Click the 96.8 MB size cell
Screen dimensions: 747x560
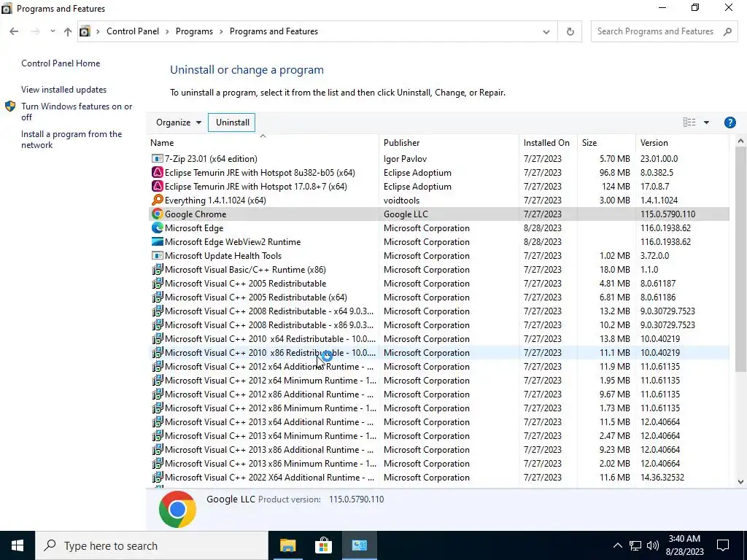coord(614,172)
